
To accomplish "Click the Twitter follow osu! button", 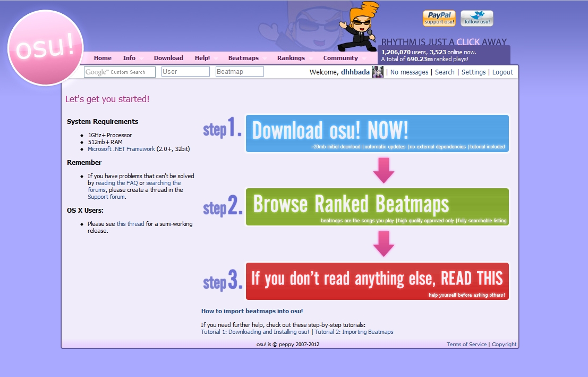I will [476, 18].
